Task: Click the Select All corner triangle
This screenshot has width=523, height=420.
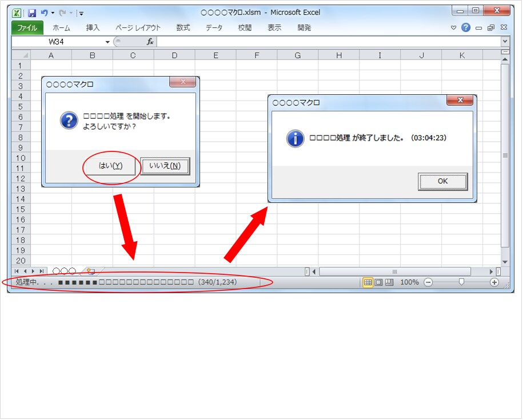Action: tap(21, 55)
